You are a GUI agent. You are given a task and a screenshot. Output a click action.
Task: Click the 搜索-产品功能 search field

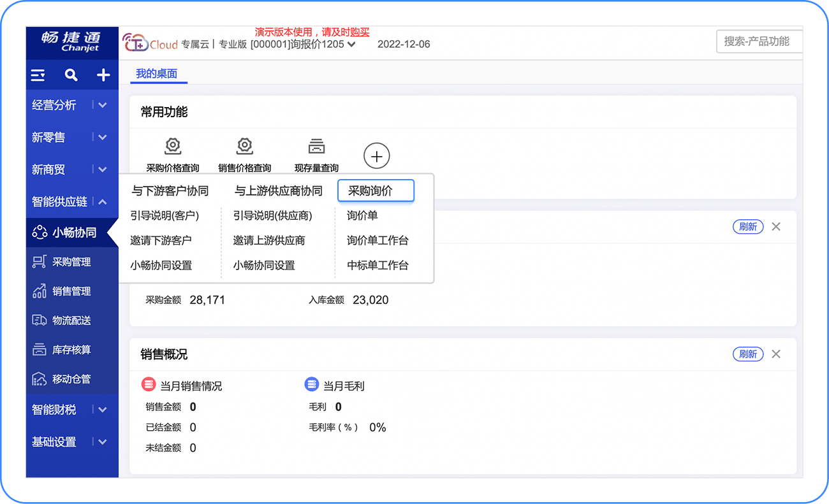tap(758, 41)
